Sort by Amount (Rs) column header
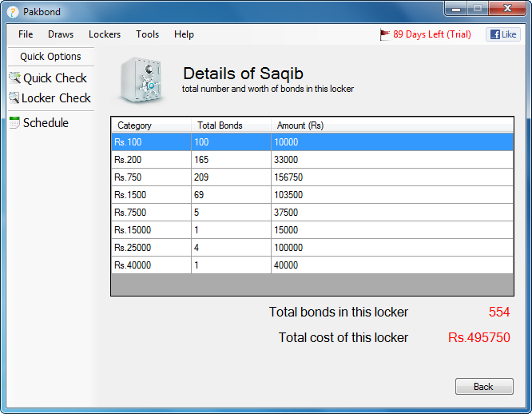The width and height of the screenshot is (532, 414). pyautogui.click(x=392, y=125)
